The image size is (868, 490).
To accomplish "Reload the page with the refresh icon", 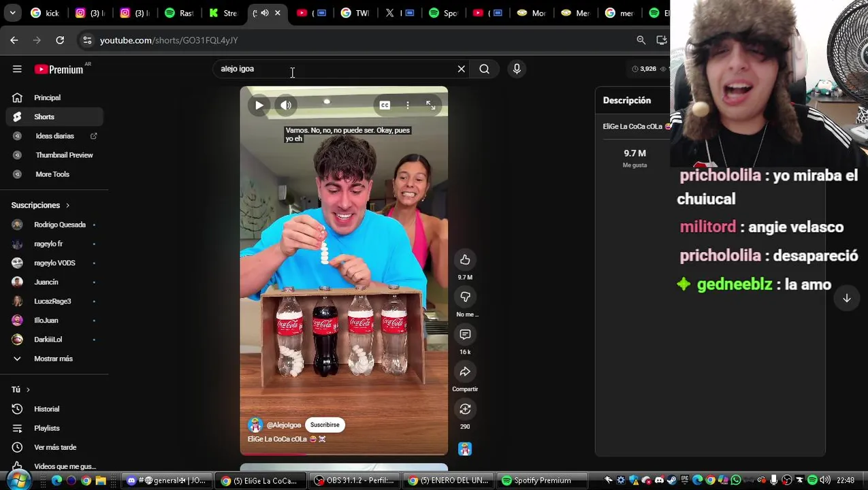I will tap(60, 40).
